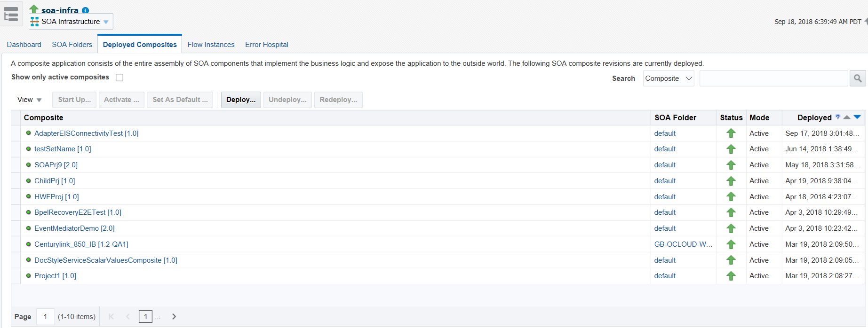Click the SOA Infrastructure icon

coord(34,22)
